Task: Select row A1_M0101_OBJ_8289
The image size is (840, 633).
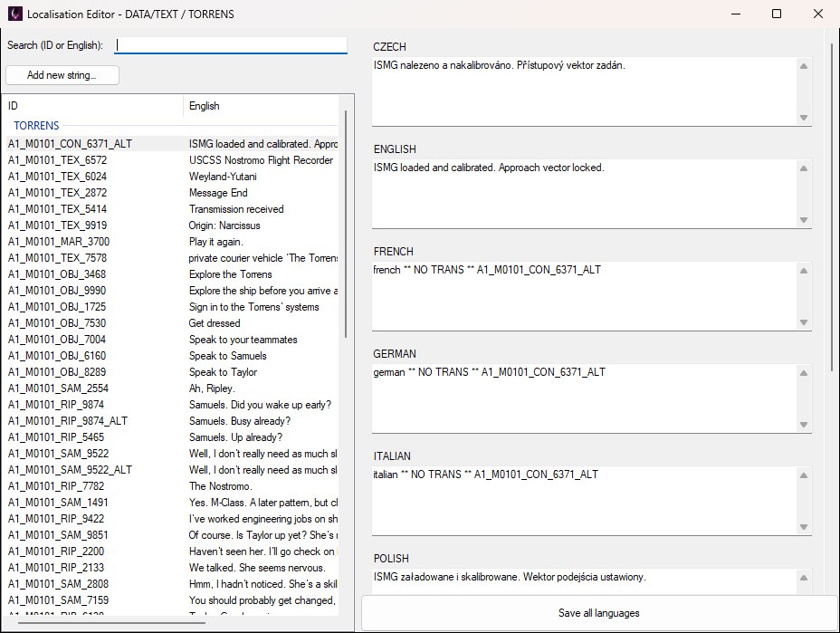Action: pyautogui.click(x=171, y=372)
